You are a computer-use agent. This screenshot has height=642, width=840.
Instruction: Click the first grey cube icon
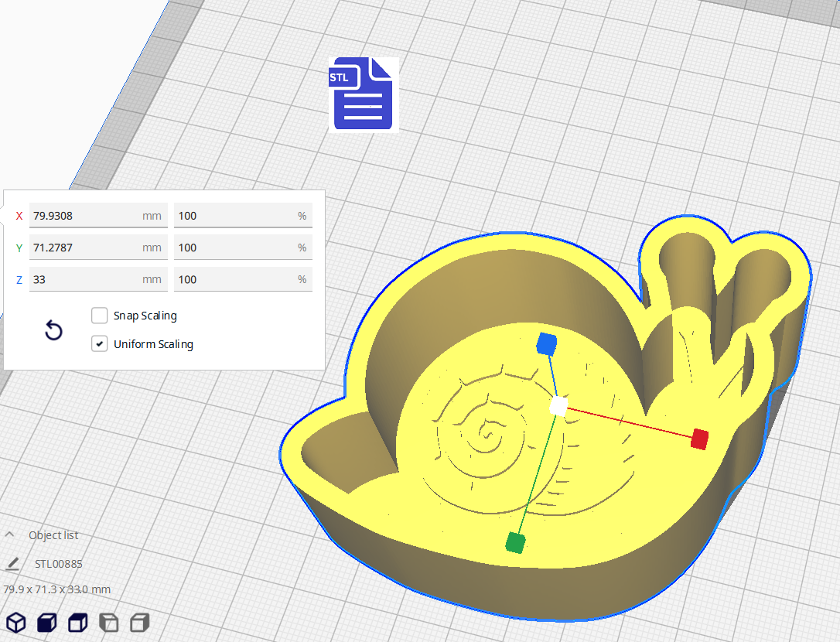coord(108,623)
